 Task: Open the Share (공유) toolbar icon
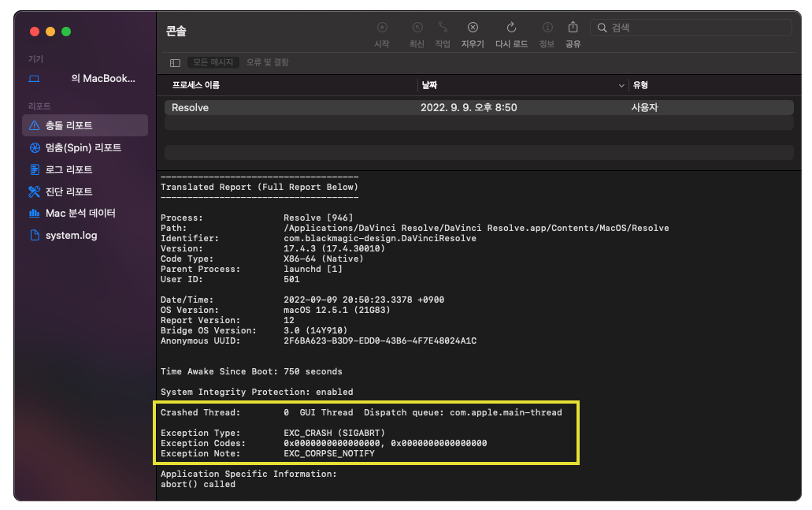point(573,27)
